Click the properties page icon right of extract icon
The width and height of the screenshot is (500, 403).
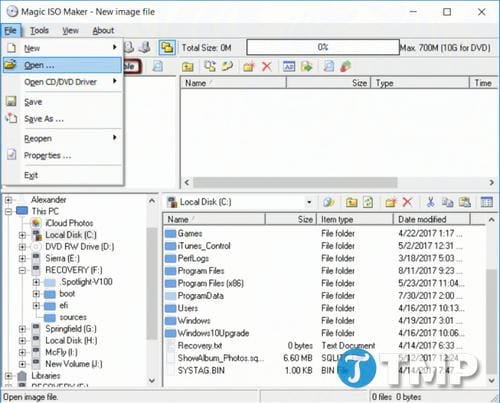(x=329, y=66)
